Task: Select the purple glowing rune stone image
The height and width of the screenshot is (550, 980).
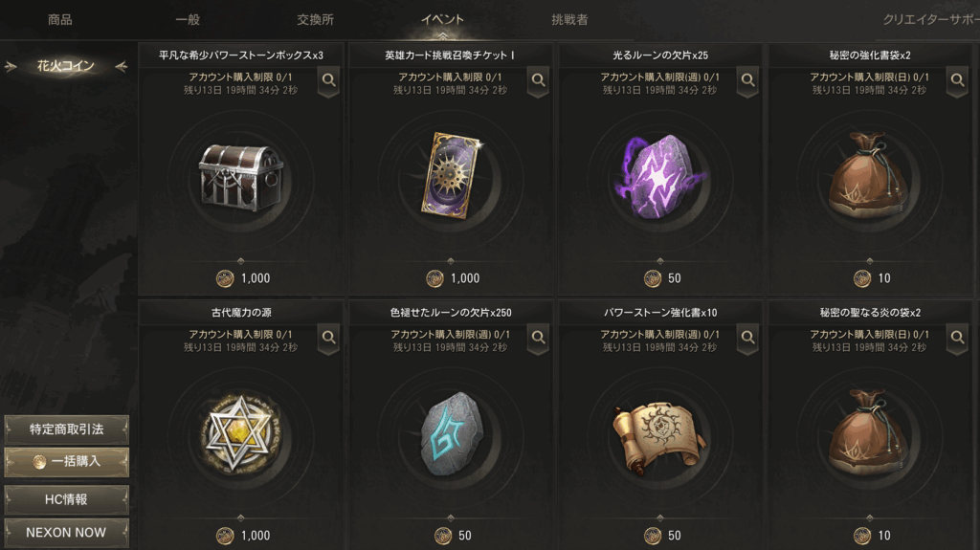Action: click(659, 176)
